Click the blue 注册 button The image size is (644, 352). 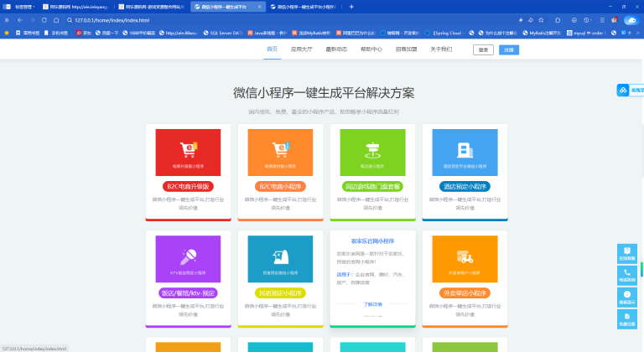coord(509,49)
